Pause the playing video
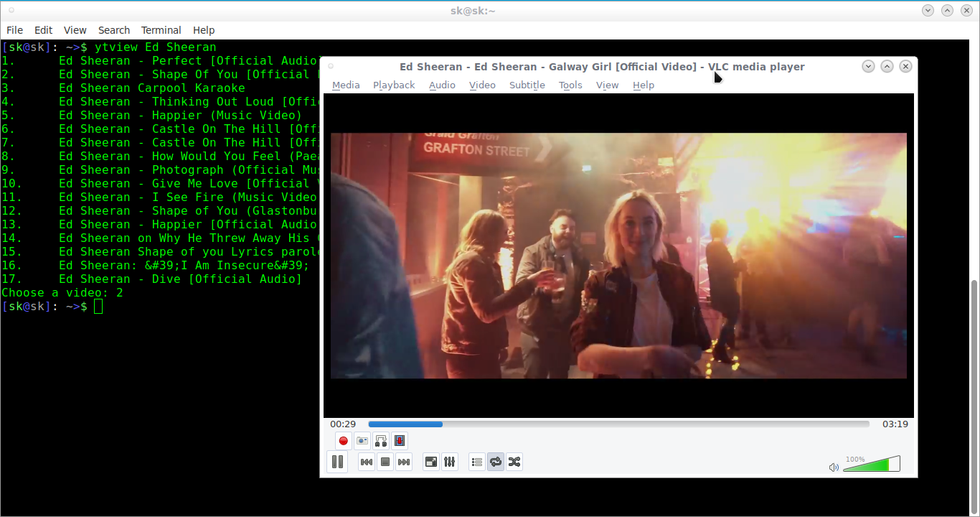980x517 pixels. [x=337, y=462]
